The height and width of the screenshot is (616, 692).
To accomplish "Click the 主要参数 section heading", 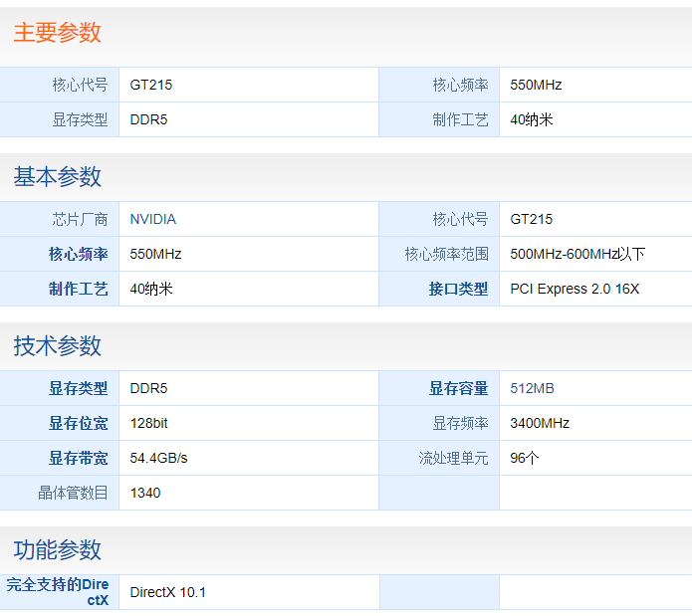I will coord(57,33).
